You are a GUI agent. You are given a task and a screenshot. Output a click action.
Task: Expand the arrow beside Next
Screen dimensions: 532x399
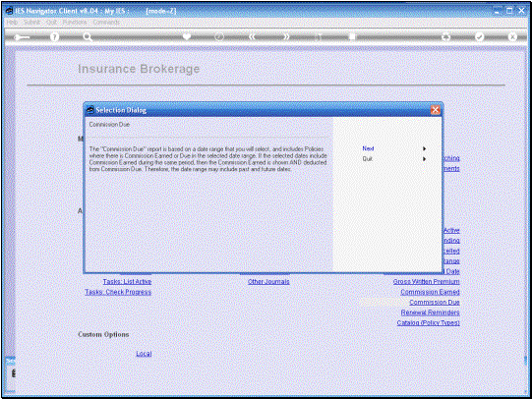[x=424, y=148]
